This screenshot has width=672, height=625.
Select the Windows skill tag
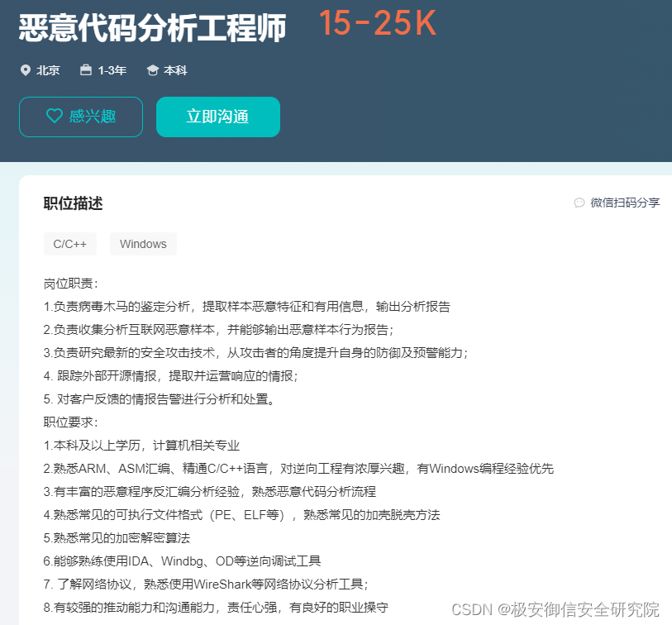(x=143, y=244)
